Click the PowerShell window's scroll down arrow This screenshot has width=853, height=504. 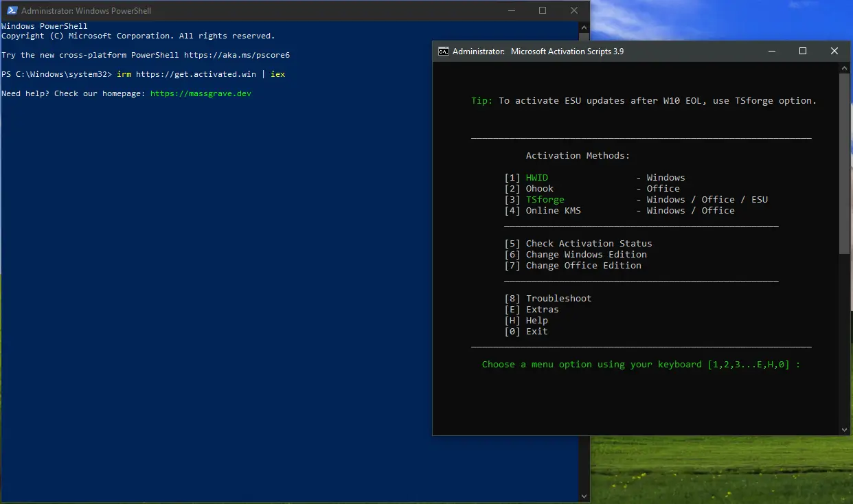[584, 496]
